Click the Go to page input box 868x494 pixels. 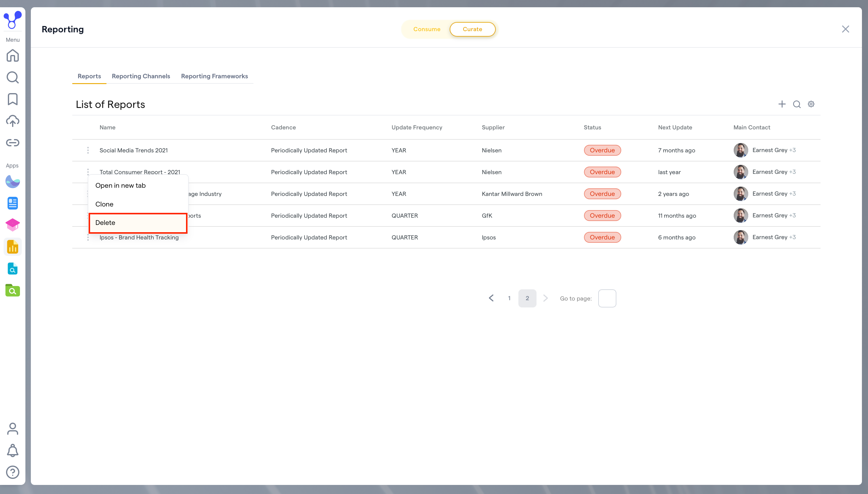[x=607, y=298]
